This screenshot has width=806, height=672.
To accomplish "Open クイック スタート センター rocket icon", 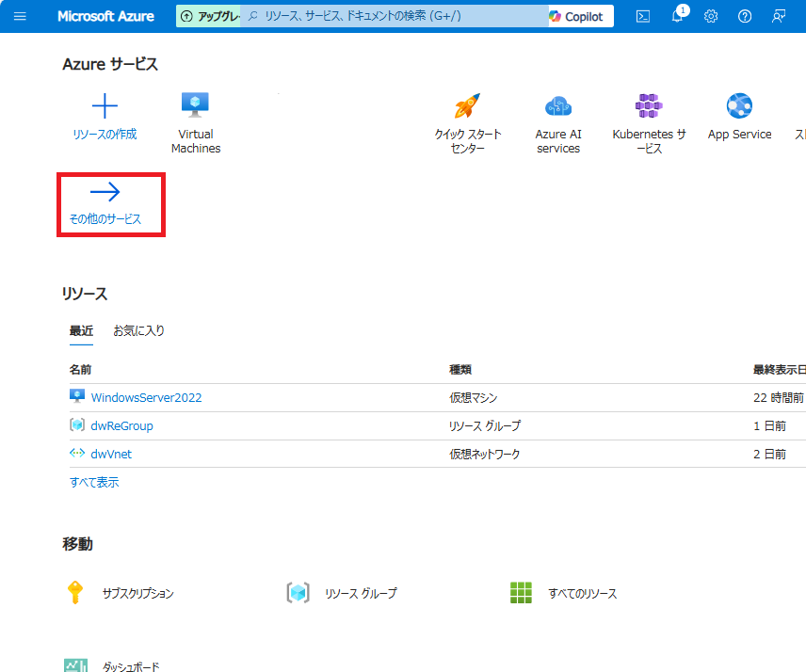I will pos(467,105).
